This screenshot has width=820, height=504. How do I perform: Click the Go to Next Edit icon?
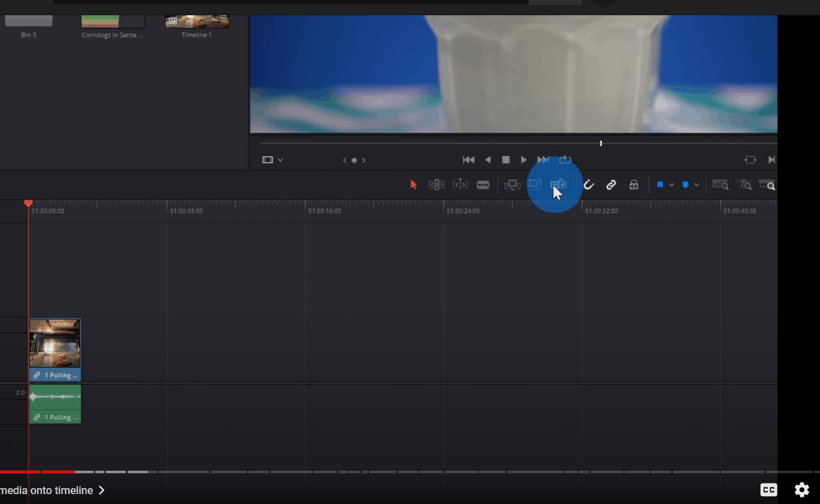(x=772, y=160)
